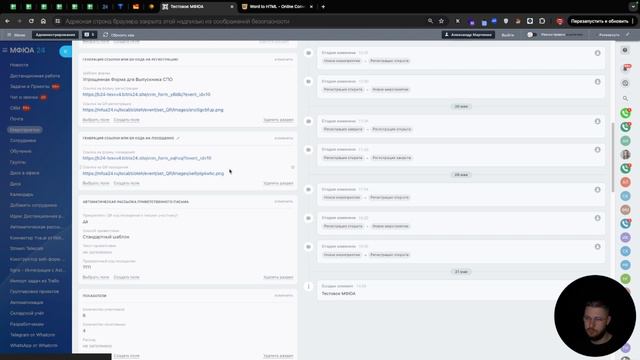Click 'Перезапустить и обновить' browser button
Image resolution: width=640 pixels, height=360 pixels.
click(x=599, y=21)
